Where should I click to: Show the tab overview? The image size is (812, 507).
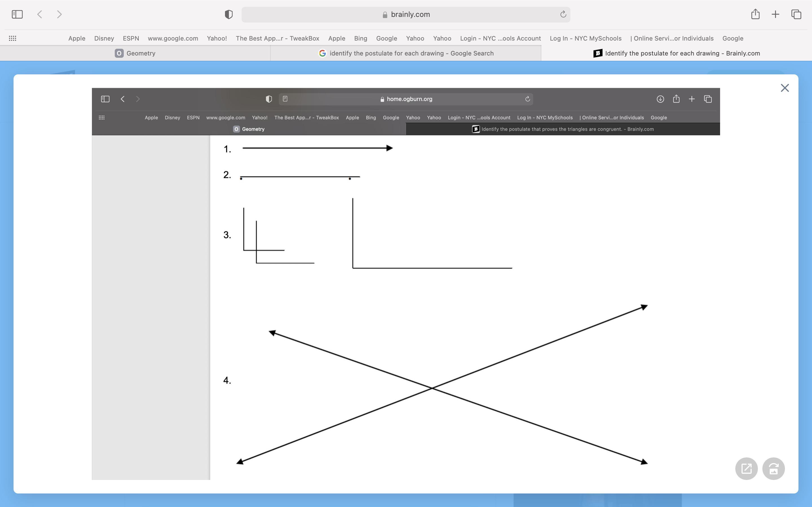[796, 14]
